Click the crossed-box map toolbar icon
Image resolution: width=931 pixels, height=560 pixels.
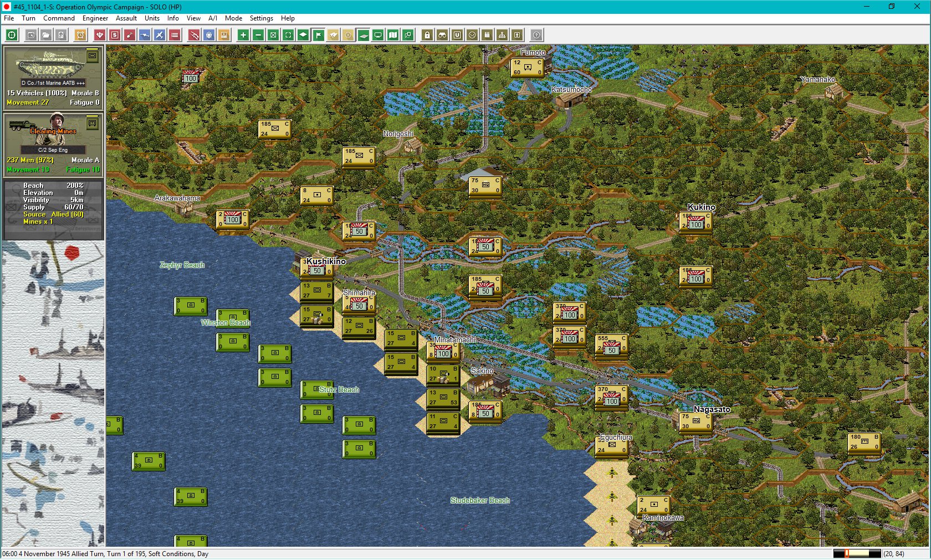273,35
